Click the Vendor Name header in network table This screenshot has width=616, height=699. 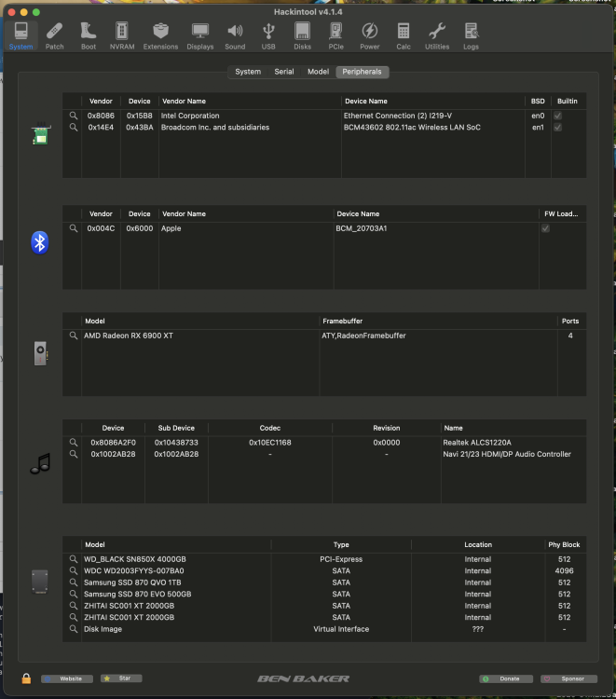(185, 102)
